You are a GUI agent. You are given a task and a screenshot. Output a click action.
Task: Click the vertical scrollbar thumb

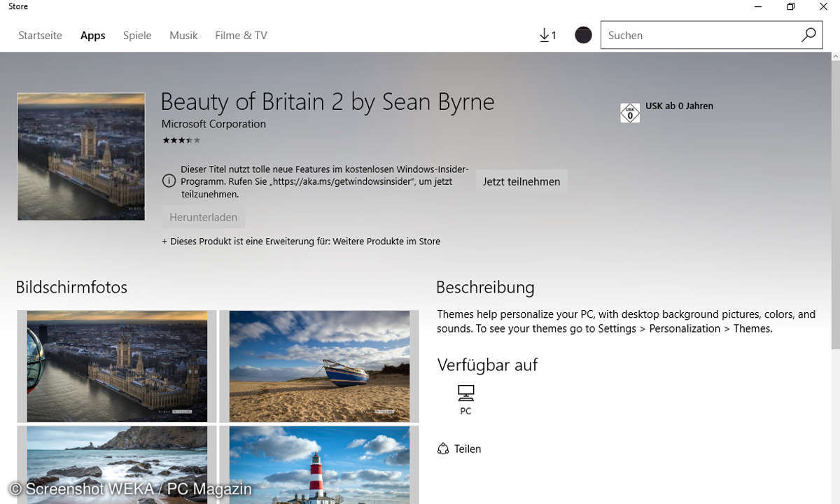point(835,203)
